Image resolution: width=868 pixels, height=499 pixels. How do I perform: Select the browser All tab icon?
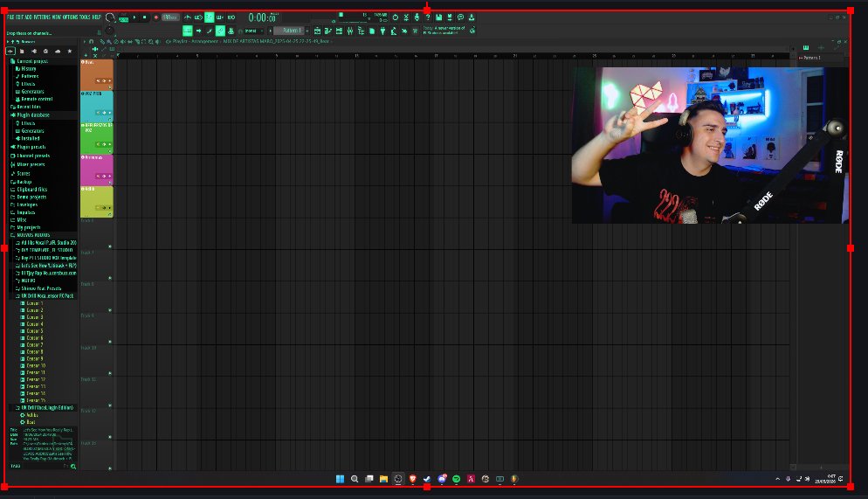point(10,51)
